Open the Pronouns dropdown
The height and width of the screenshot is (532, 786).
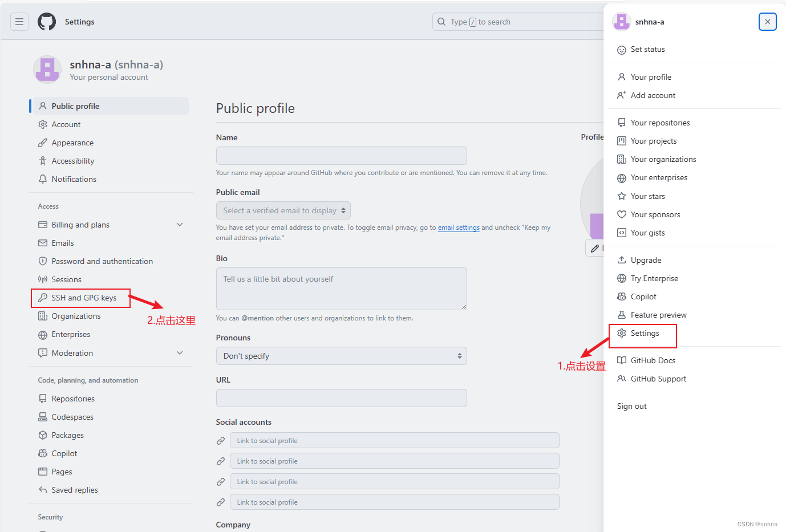pos(341,356)
